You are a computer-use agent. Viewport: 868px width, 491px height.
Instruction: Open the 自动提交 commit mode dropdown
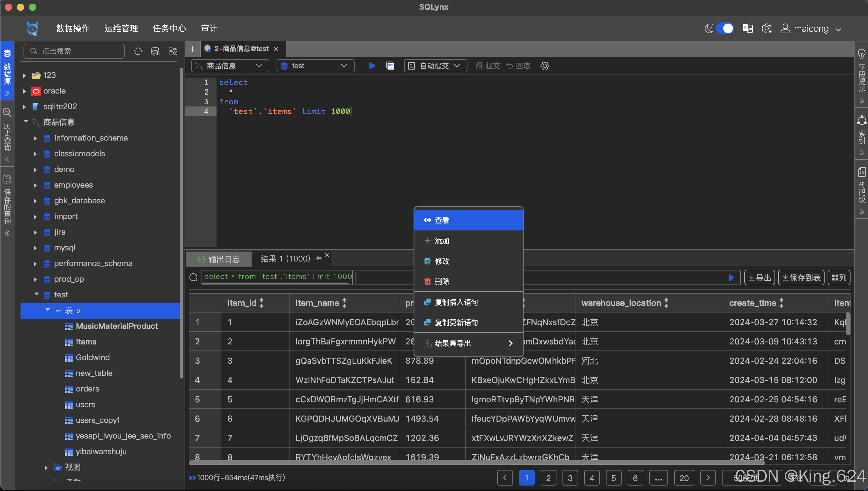(435, 66)
